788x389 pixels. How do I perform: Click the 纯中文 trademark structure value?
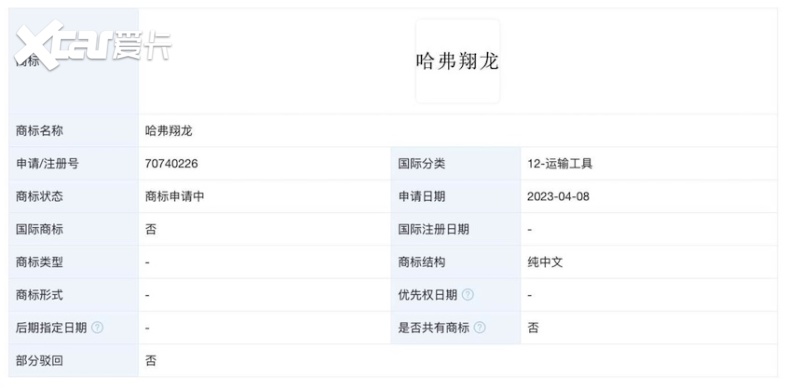pos(545,262)
